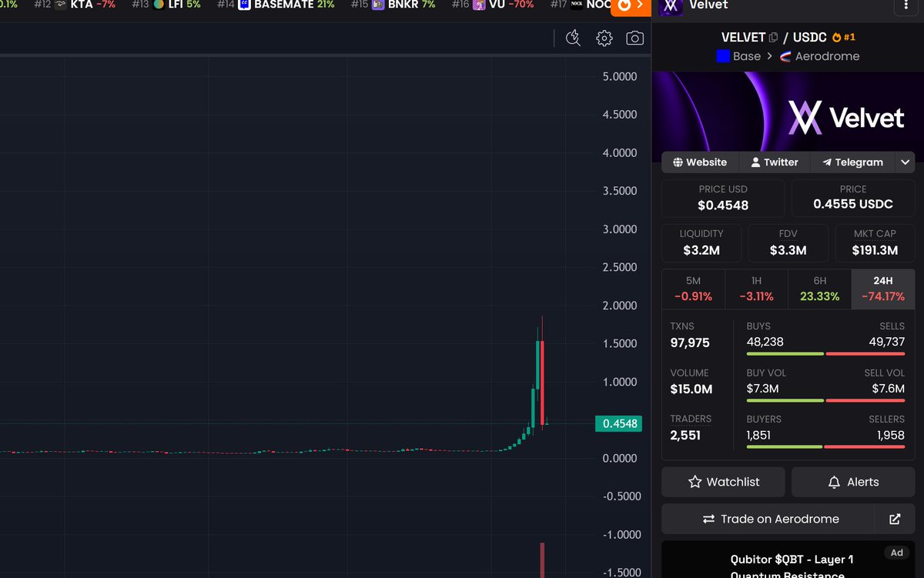This screenshot has width=924, height=578.
Task: Click the current price label 0.4548 on axis
Action: (x=618, y=423)
